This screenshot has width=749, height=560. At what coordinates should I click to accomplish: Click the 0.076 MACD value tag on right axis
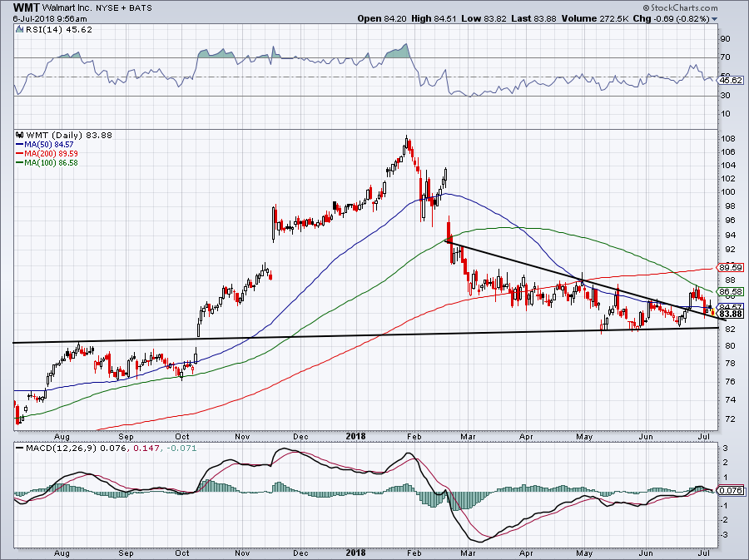tap(732, 490)
